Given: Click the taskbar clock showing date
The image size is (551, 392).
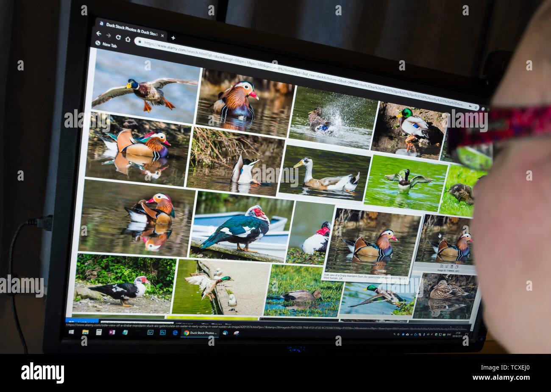Looking at the screenshot, I should coord(459,335).
